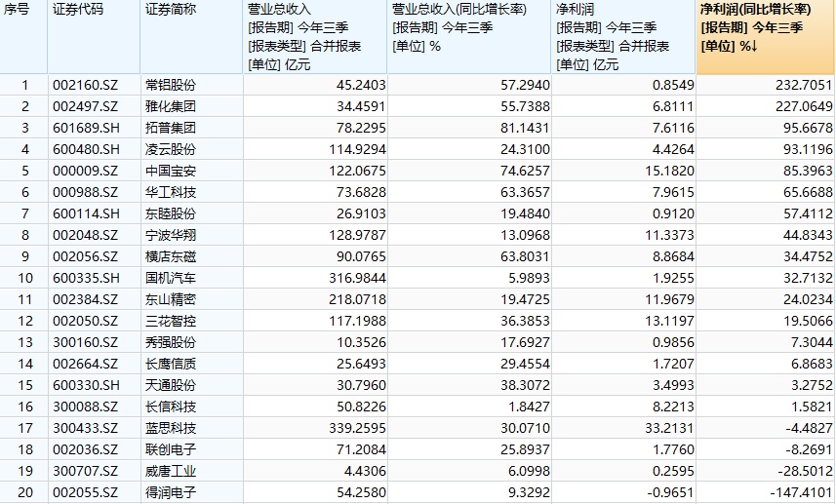Select stock code 002384.SZ
The width and height of the screenshot is (836, 504).
[x=85, y=299]
